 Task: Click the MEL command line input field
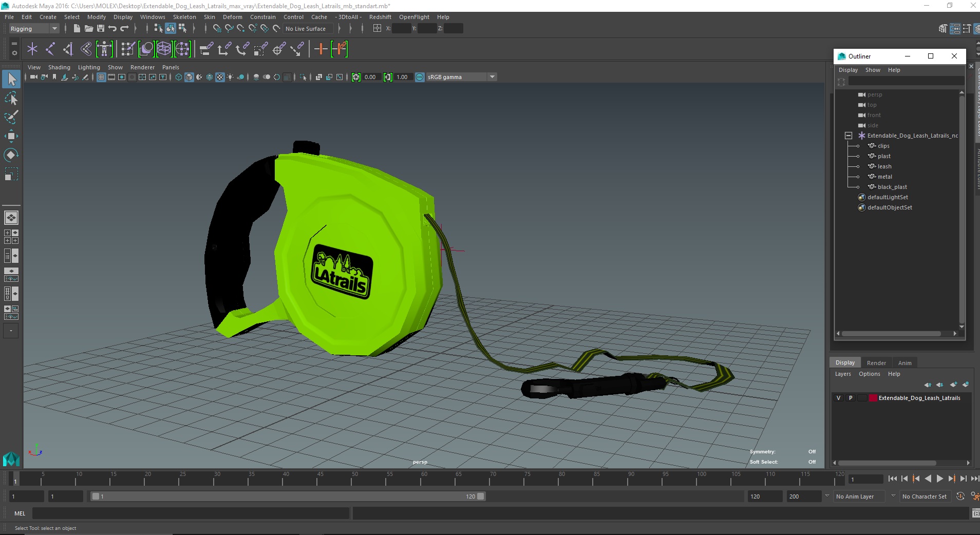191,513
